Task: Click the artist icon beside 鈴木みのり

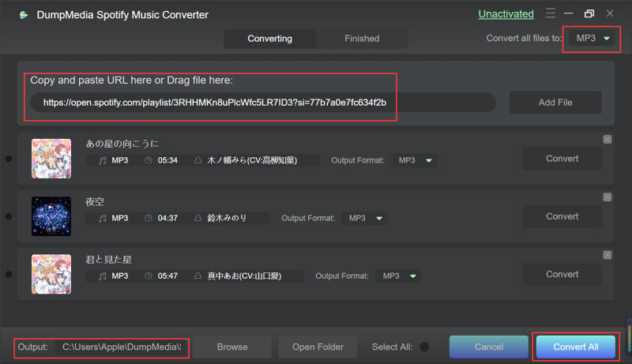Action: (198, 218)
